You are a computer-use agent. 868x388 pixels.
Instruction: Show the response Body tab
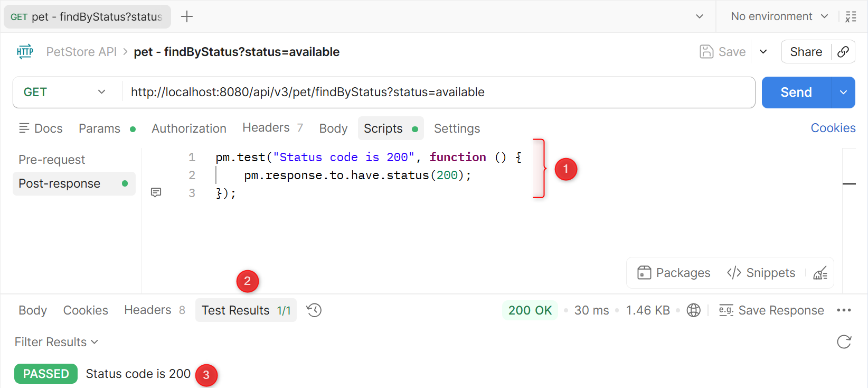click(x=33, y=310)
